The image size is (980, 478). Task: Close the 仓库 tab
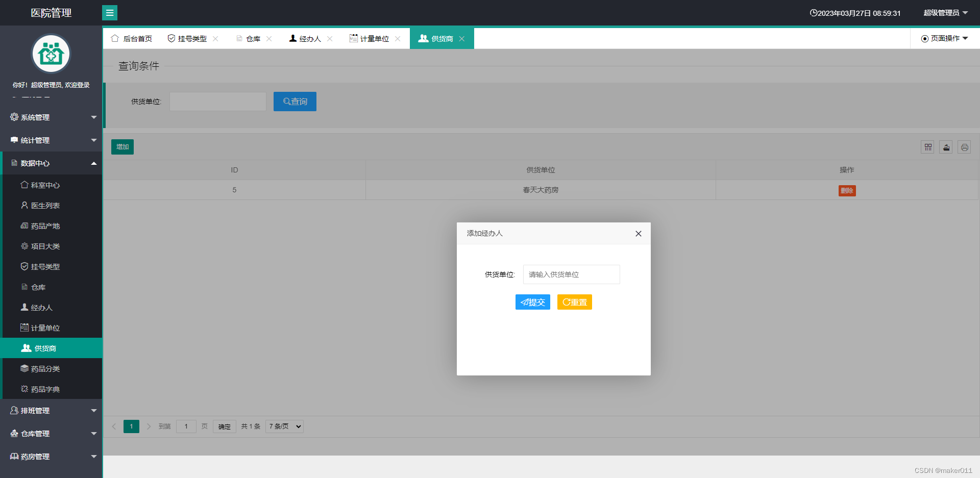(x=269, y=39)
